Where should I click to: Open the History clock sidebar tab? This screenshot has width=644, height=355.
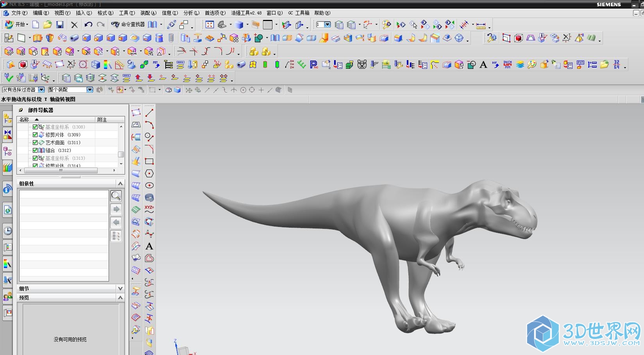click(7, 231)
